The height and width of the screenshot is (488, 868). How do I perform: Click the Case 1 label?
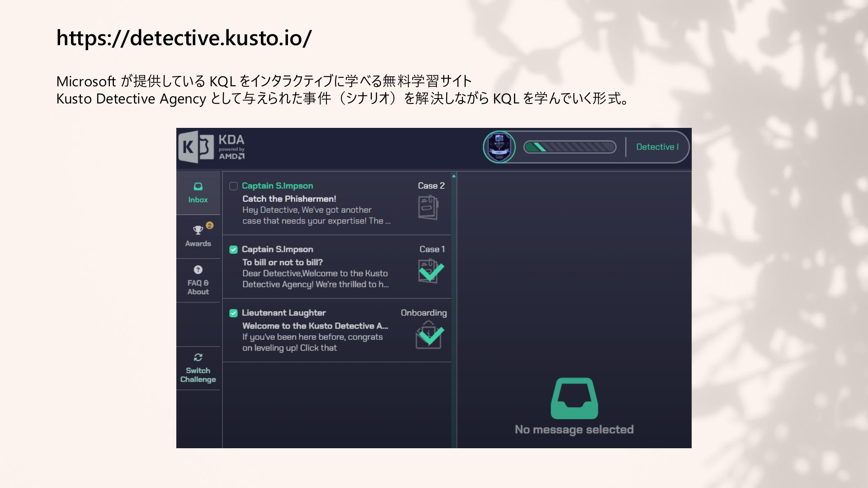click(x=432, y=249)
